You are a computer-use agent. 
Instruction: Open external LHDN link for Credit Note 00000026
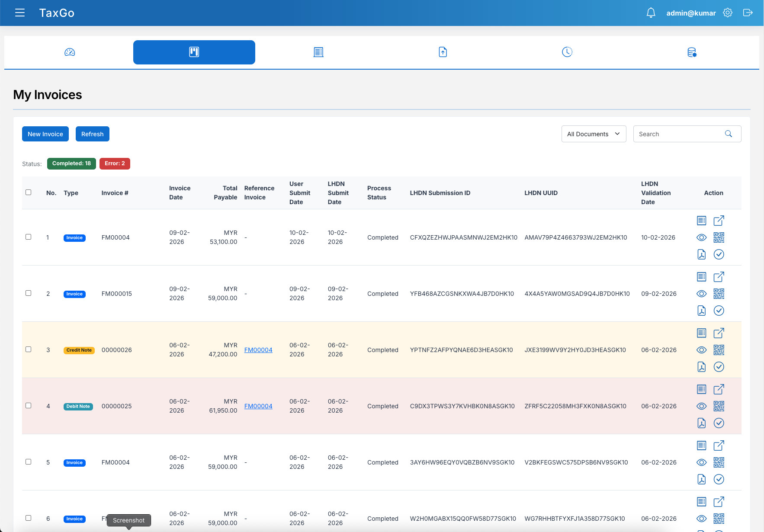tap(719, 333)
